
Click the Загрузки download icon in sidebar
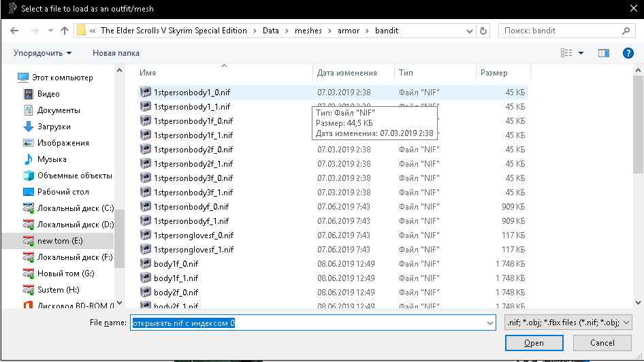pyautogui.click(x=28, y=127)
